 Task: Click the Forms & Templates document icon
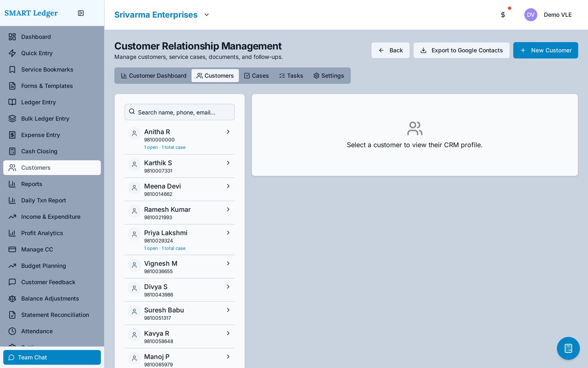[x=12, y=86]
